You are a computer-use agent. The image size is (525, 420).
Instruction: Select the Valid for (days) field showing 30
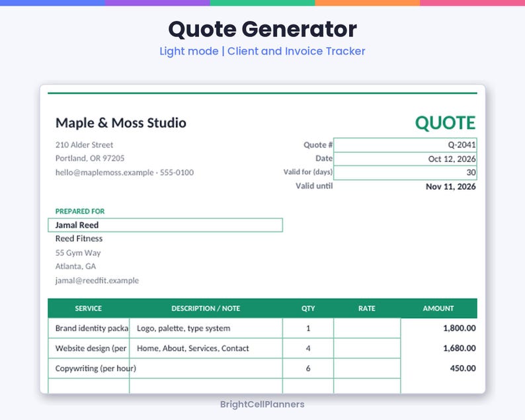(x=405, y=173)
